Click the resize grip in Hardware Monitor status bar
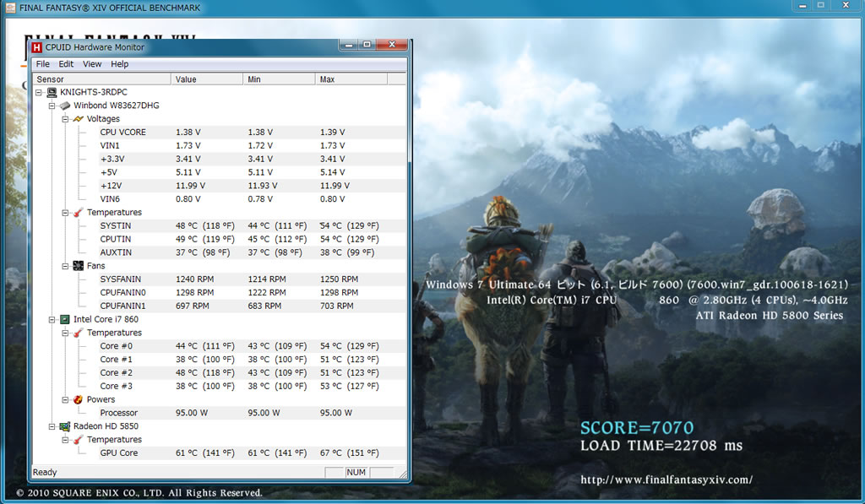This screenshot has width=865, height=504. coord(402,473)
